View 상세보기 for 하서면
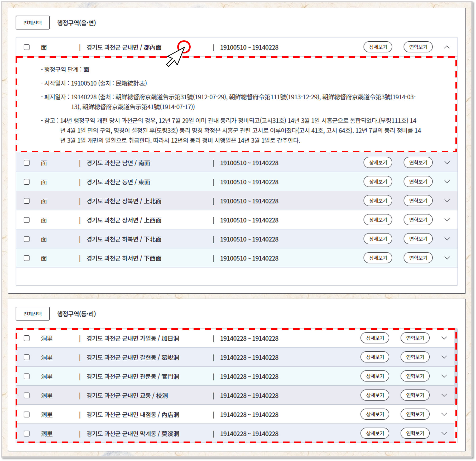Viewport: 476px width, 461px height. (378, 258)
